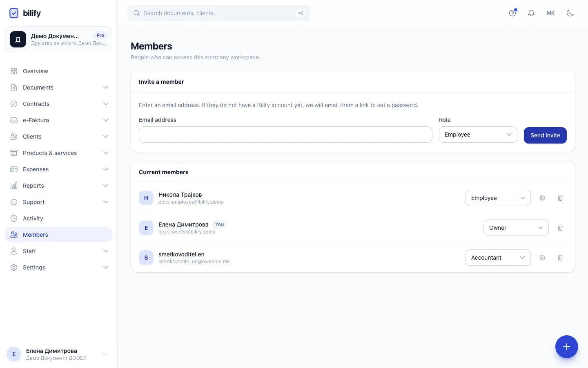Expand Clients chevron in sidebar
Image resolution: width=588 pixels, height=368 pixels.
click(106, 137)
